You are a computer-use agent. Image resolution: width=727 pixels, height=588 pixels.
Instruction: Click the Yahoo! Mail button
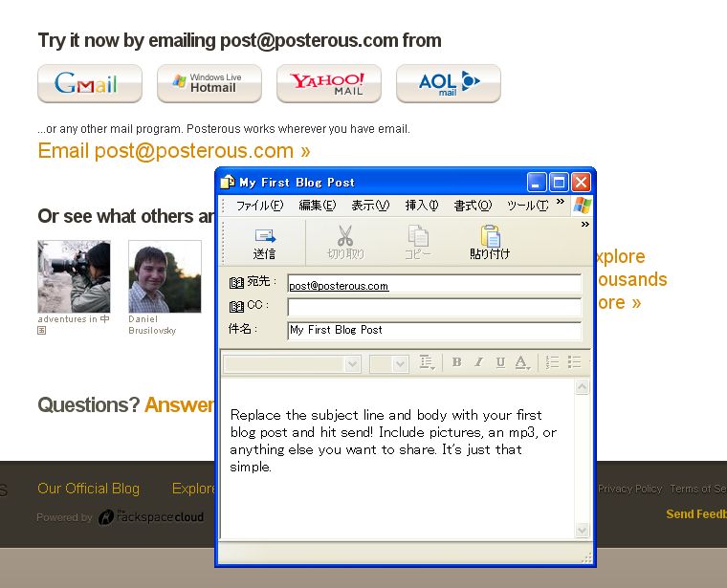[x=329, y=83]
